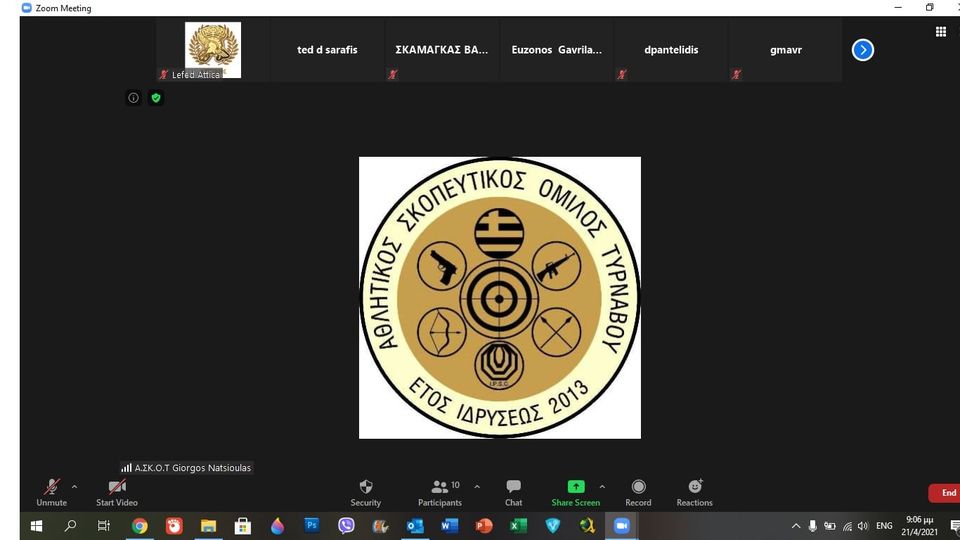Image resolution: width=960 pixels, height=540 pixels.
Task: Click the Α.ΣΚ.Ο.Τ Giorgos Natsioulas name label
Action: pos(187,468)
